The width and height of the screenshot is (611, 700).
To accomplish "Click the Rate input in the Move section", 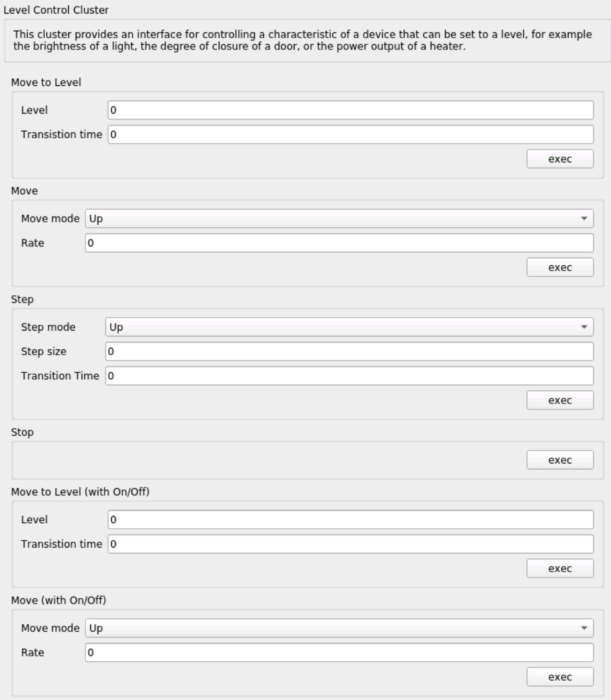I will pyautogui.click(x=340, y=241).
